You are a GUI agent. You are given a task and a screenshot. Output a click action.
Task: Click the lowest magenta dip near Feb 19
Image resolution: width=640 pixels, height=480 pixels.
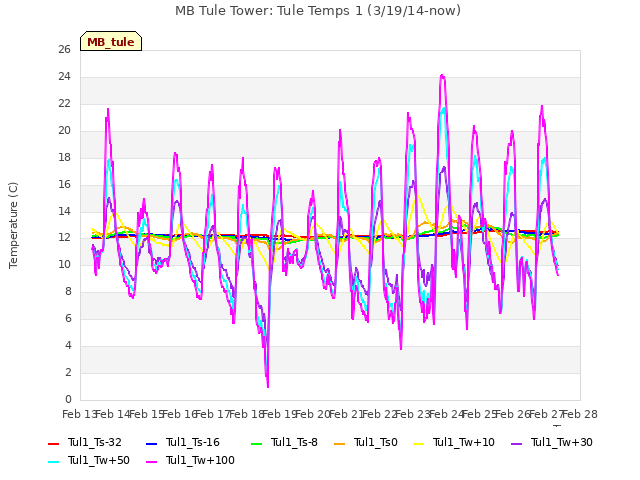click(x=268, y=386)
